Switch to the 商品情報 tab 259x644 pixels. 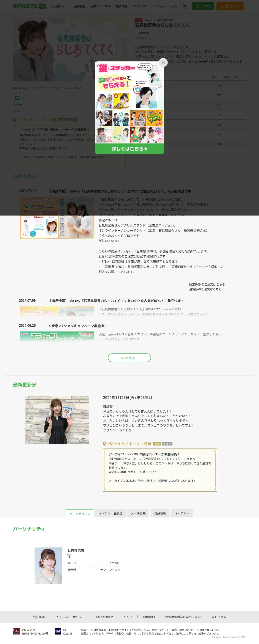pyautogui.click(x=160, y=514)
